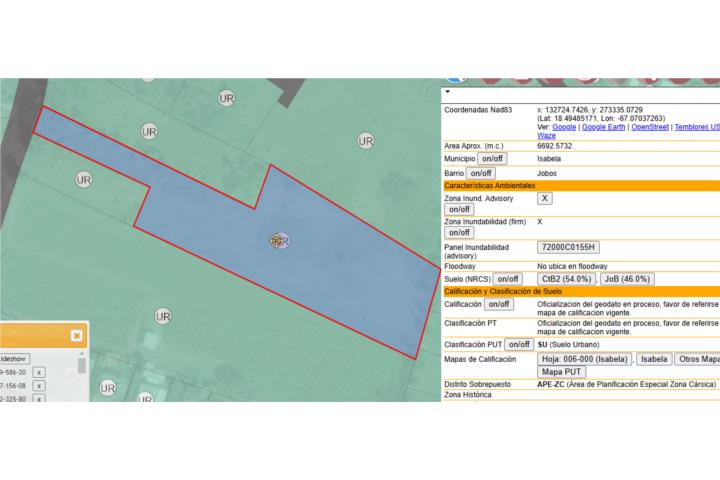Toggle the Municipio layer on/off

point(492,159)
